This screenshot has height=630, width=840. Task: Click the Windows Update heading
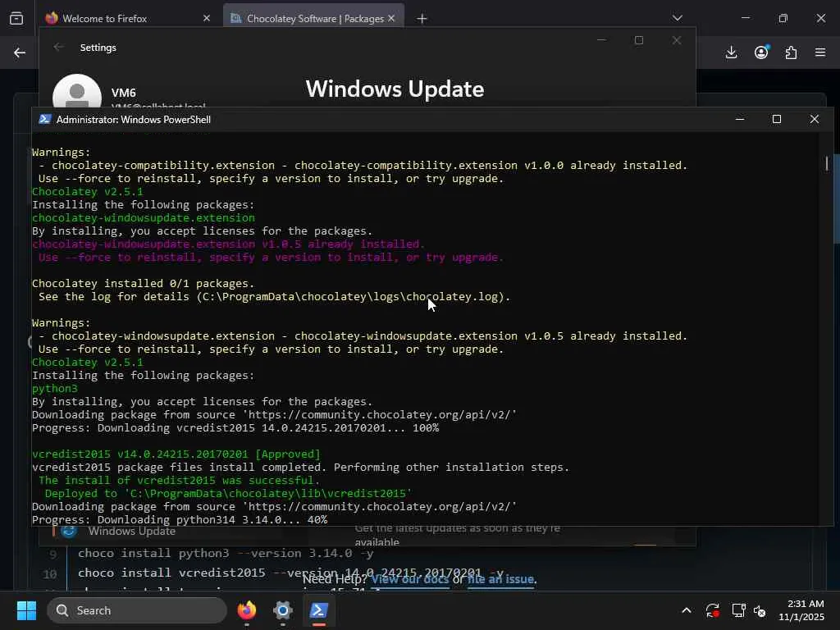pyautogui.click(x=395, y=89)
